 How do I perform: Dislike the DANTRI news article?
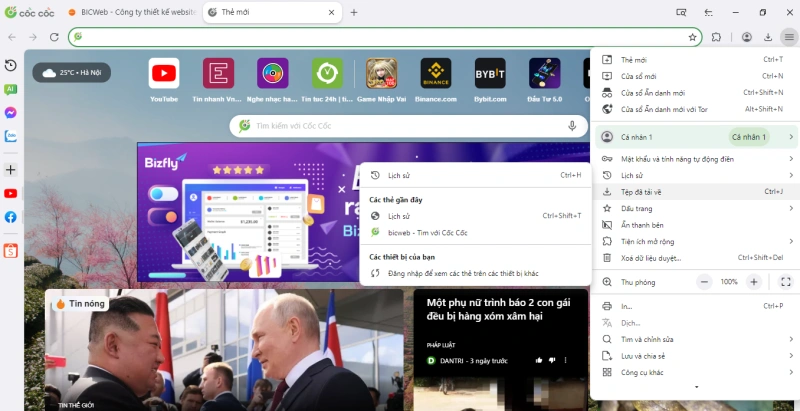(552, 361)
